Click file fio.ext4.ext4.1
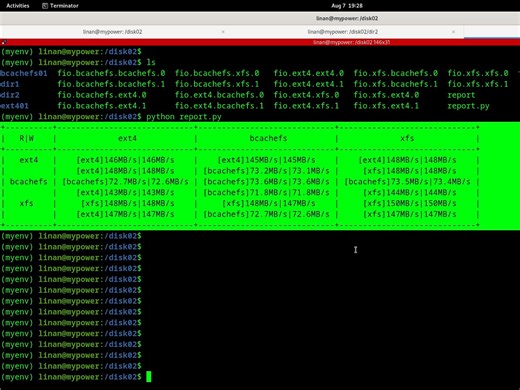Image resolution: width=520 pixels, height=390 pixels. click(309, 84)
